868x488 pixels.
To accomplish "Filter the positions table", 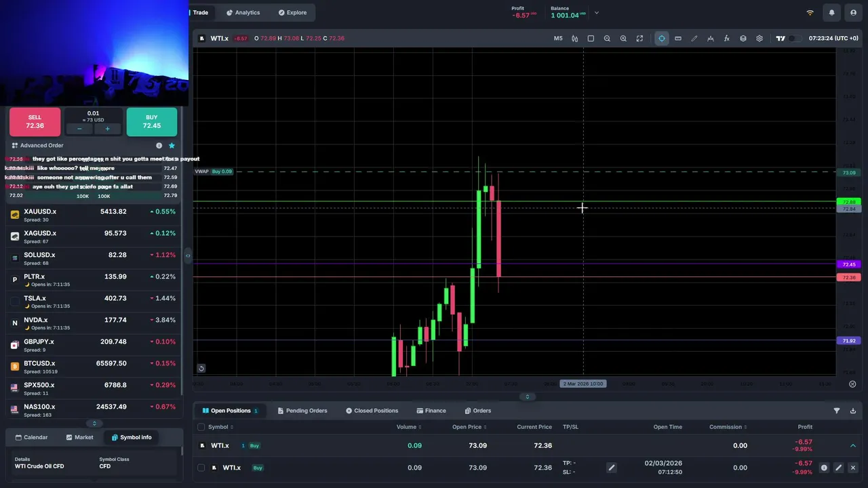I will click(837, 411).
